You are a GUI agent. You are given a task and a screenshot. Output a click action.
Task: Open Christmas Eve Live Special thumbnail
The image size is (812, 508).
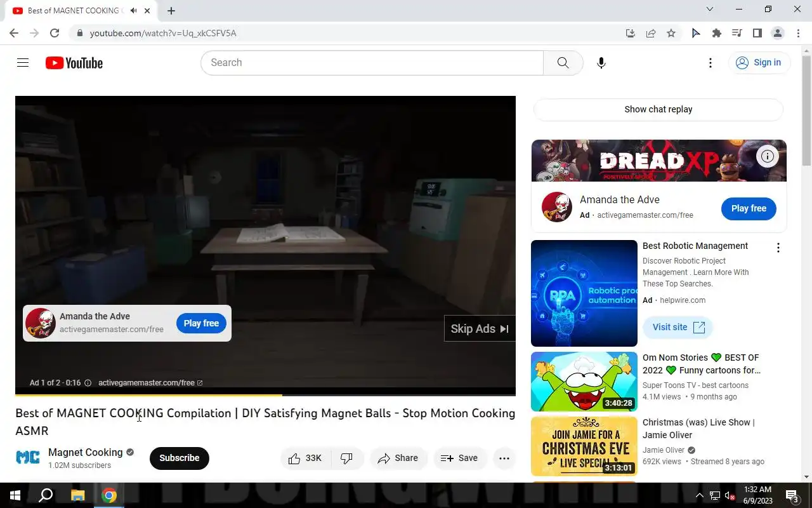click(584, 446)
